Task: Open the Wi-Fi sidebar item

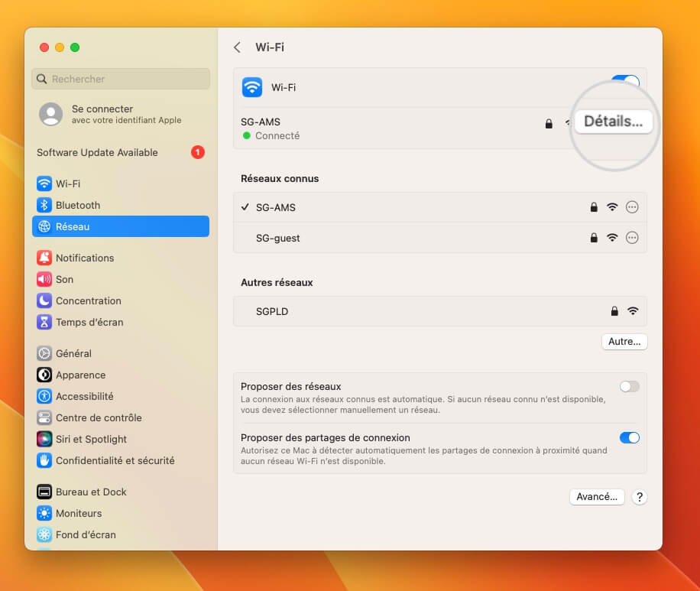Action: [x=121, y=183]
